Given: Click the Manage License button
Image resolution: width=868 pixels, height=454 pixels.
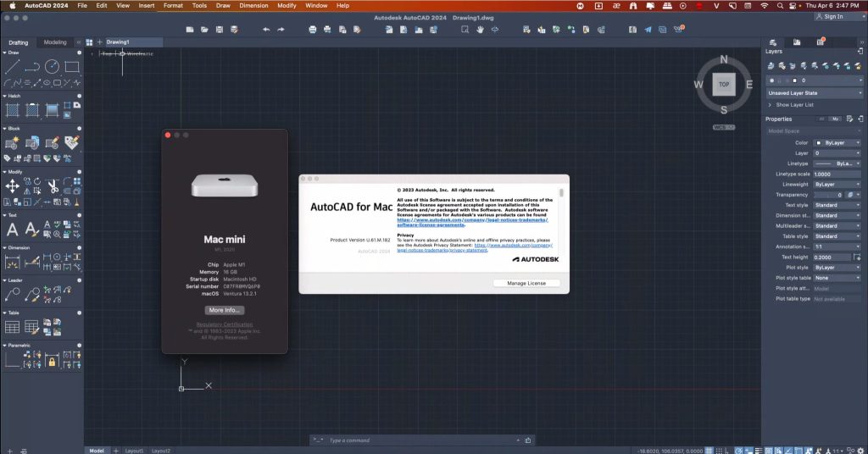Looking at the screenshot, I should click(526, 283).
